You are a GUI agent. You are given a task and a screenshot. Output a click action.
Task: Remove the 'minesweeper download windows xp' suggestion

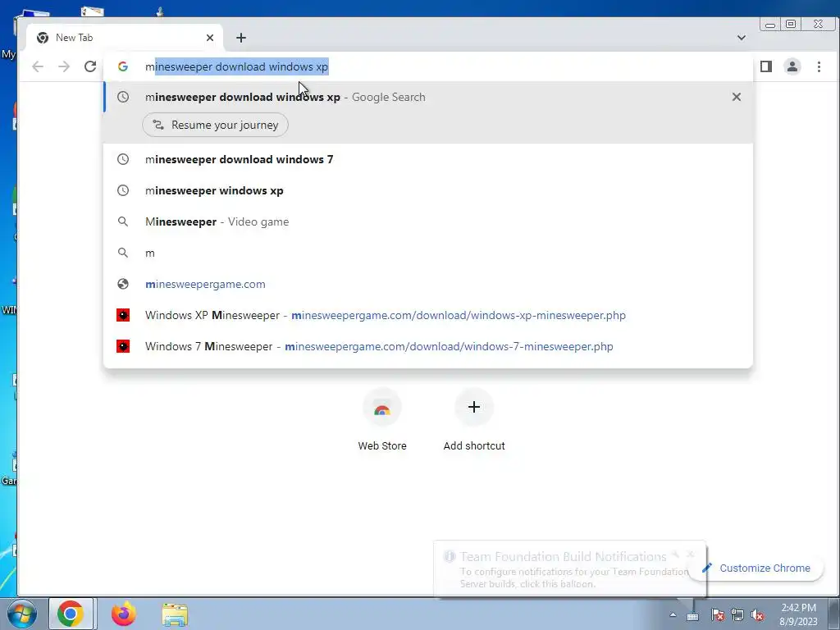(737, 97)
